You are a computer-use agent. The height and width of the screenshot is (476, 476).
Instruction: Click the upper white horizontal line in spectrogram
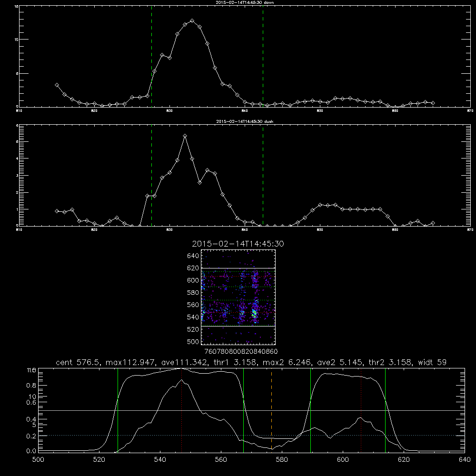pyautogui.click(x=238, y=268)
